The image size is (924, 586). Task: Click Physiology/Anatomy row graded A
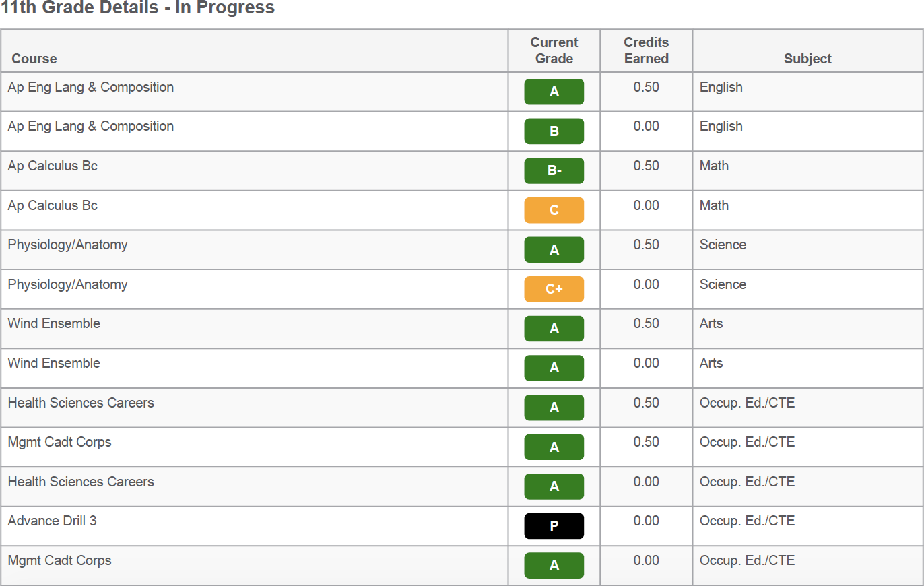(462, 250)
